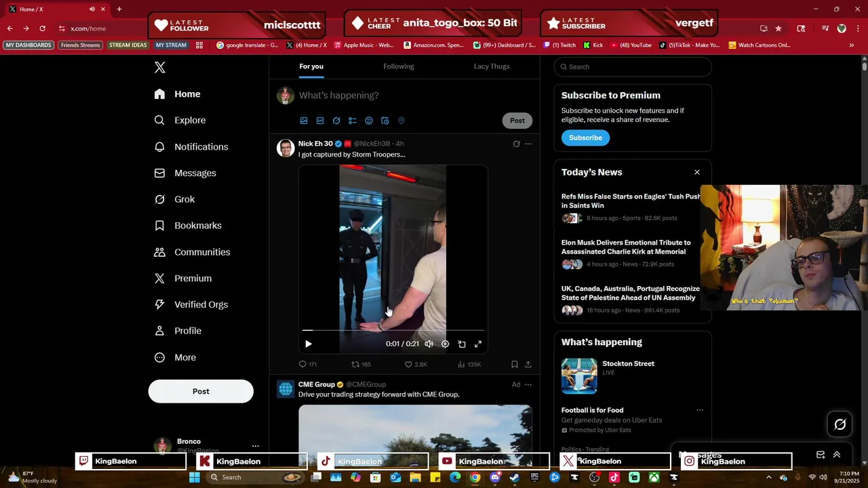Image resolution: width=868 pixels, height=488 pixels.
Task: Open Home in the sidebar
Action: tap(177, 94)
